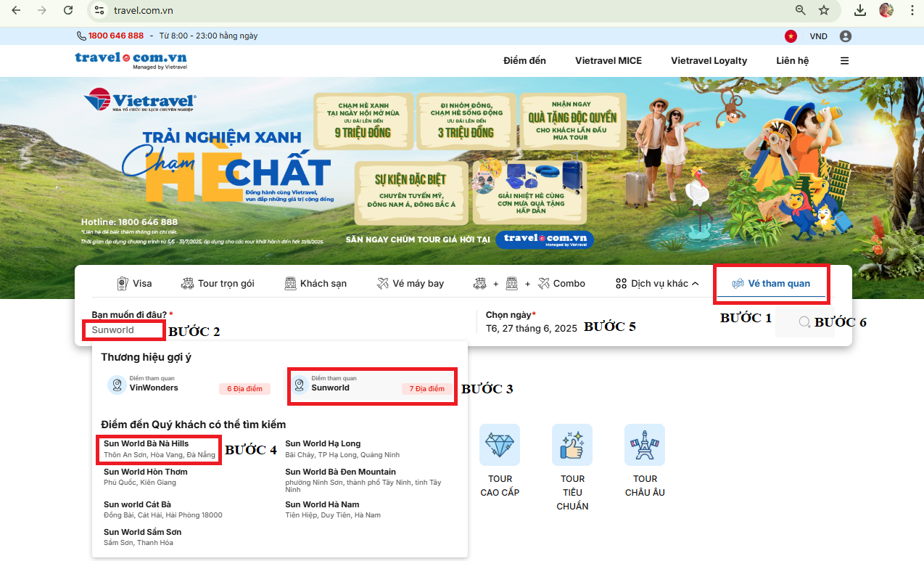
Task: Click the Sunworld location pin icon
Action: coord(299,385)
